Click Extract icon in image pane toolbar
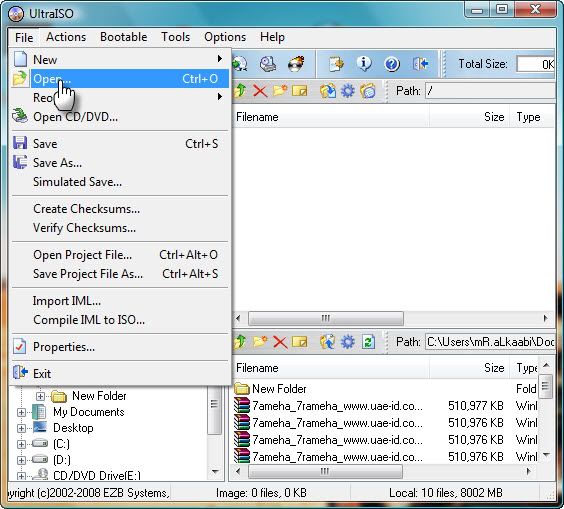Viewport: 564px width, 509px height. (x=328, y=91)
